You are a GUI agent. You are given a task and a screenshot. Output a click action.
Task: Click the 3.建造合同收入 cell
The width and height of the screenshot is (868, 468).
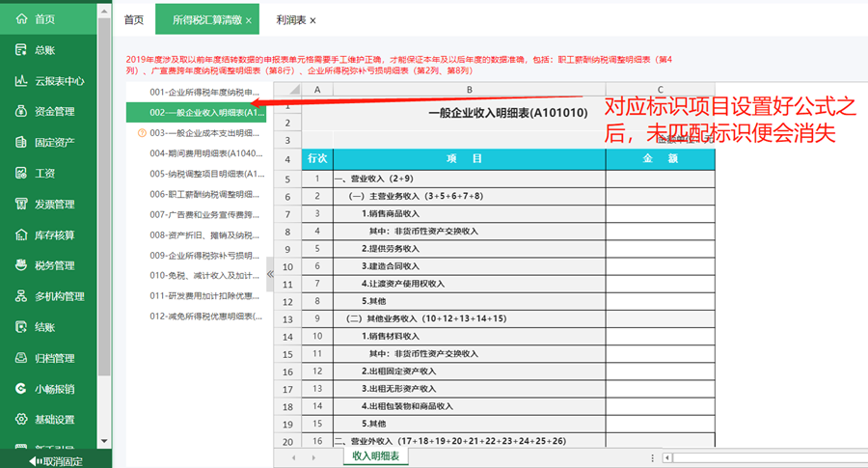point(470,266)
